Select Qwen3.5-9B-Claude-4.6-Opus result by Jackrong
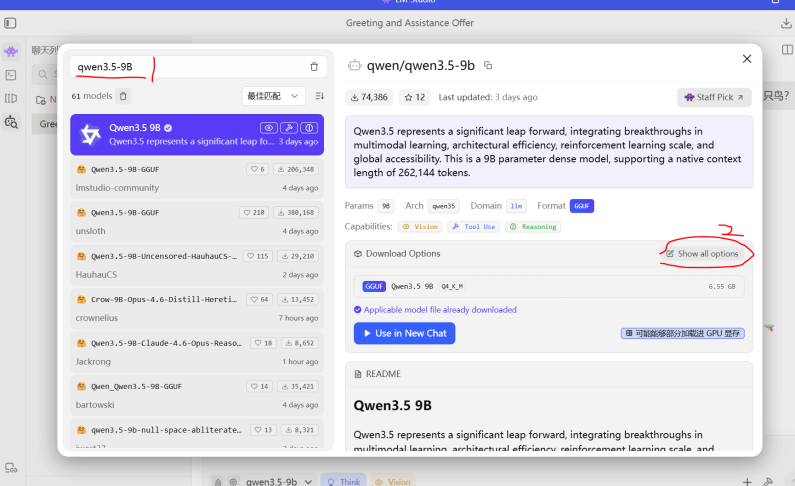 [197, 352]
